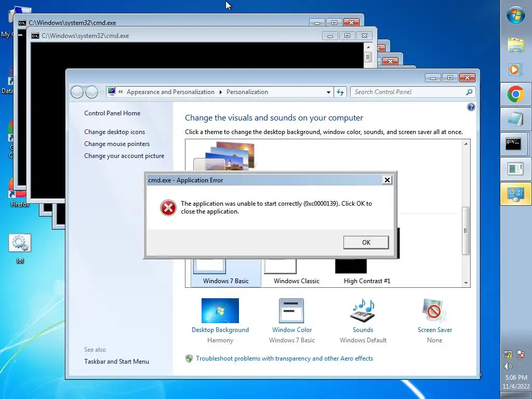Click the address bar refresh button
Image resolution: width=532 pixels, height=399 pixels.
340,92
